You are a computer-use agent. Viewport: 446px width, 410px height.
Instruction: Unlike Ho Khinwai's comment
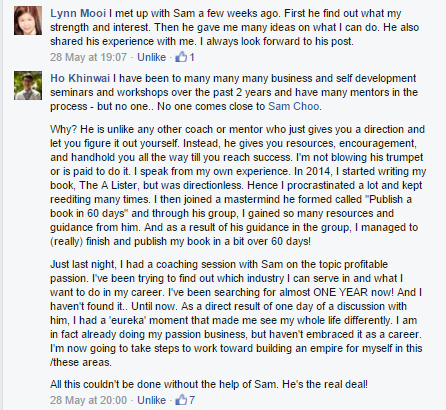[152, 400]
